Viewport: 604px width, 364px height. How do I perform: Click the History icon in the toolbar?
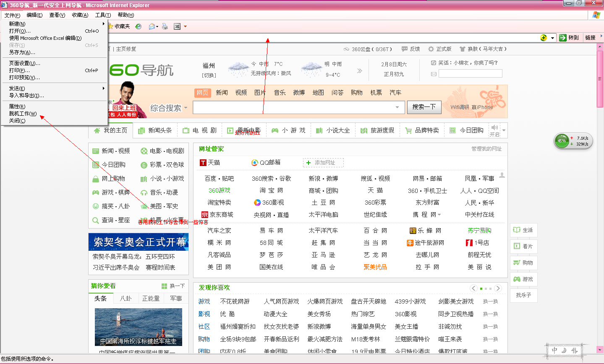pos(139,26)
